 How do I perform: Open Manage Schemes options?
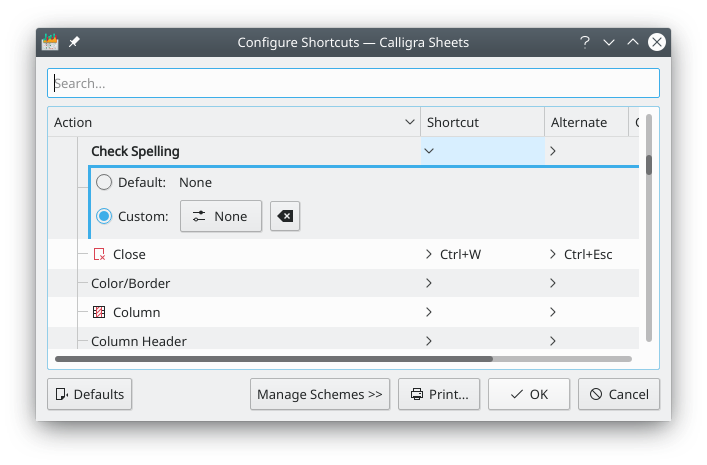click(319, 394)
